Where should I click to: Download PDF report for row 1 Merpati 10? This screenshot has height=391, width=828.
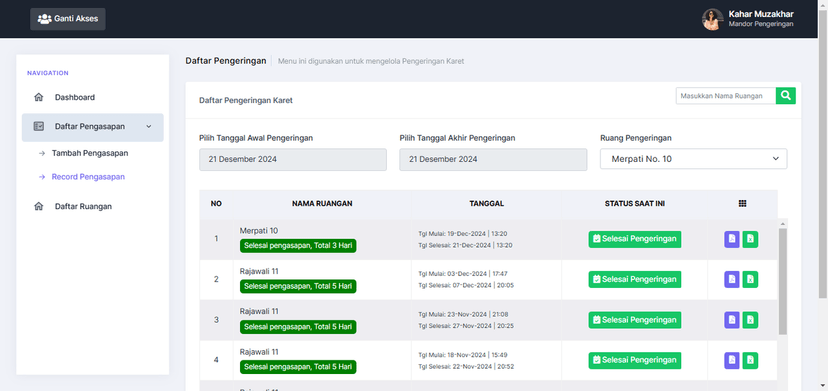731,239
